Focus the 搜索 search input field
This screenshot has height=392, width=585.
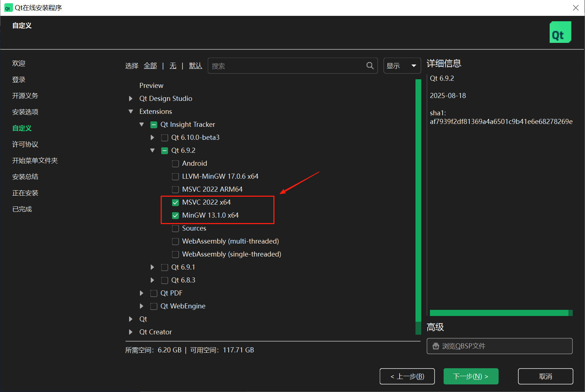click(x=292, y=66)
